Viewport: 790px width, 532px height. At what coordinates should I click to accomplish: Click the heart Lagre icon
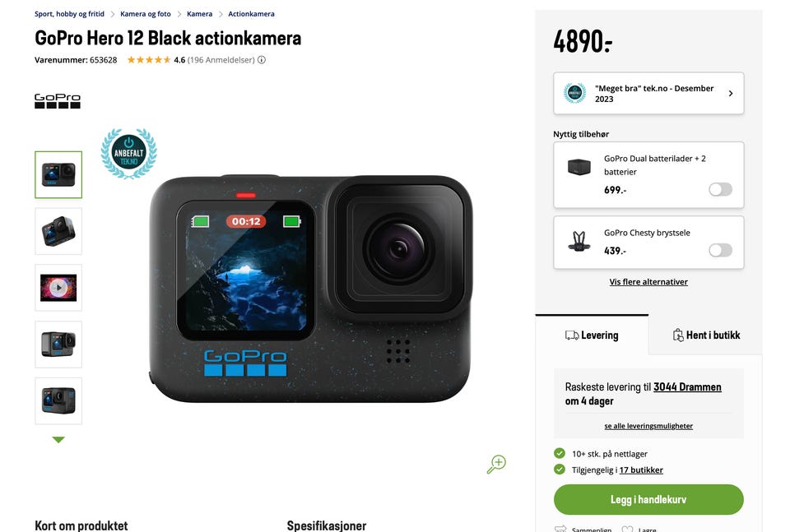627,529
